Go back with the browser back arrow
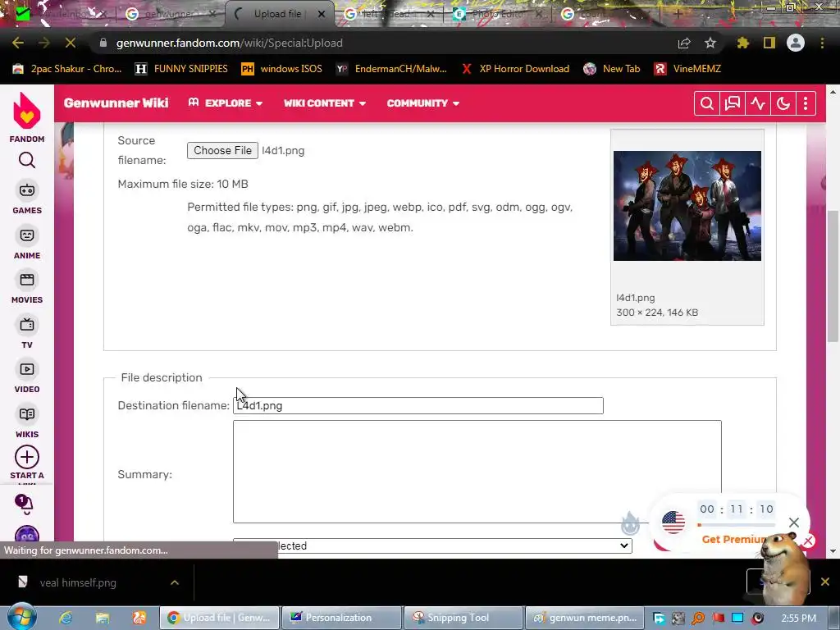 (x=18, y=43)
